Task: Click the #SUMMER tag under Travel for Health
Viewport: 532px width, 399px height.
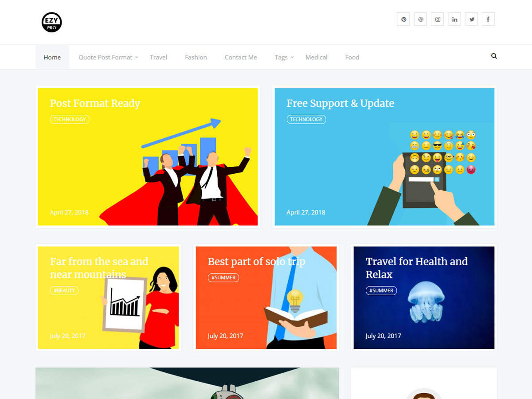Action: click(x=381, y=291)
